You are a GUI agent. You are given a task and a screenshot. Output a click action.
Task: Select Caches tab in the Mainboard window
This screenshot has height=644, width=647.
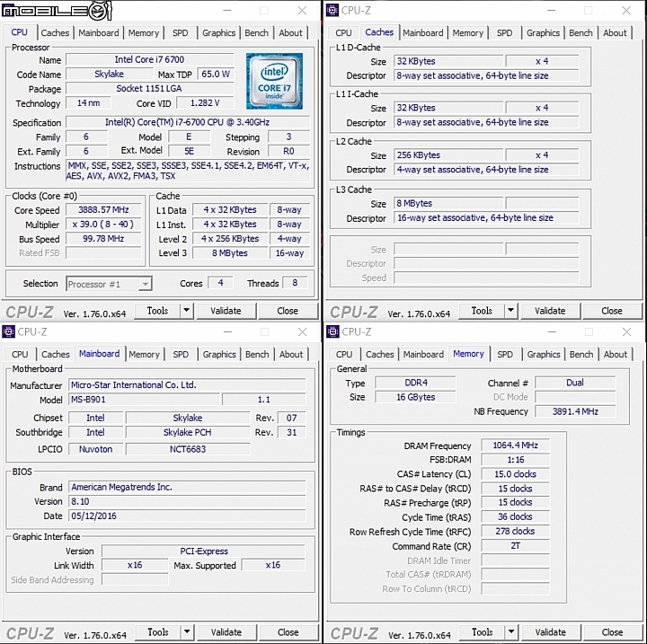(x=56, y=355)
